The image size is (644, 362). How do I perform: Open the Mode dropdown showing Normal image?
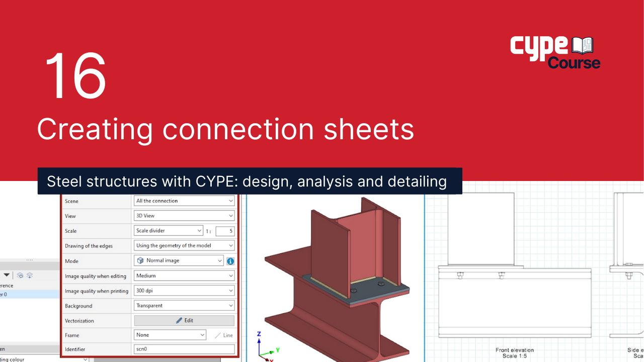[x=179, y=261]
